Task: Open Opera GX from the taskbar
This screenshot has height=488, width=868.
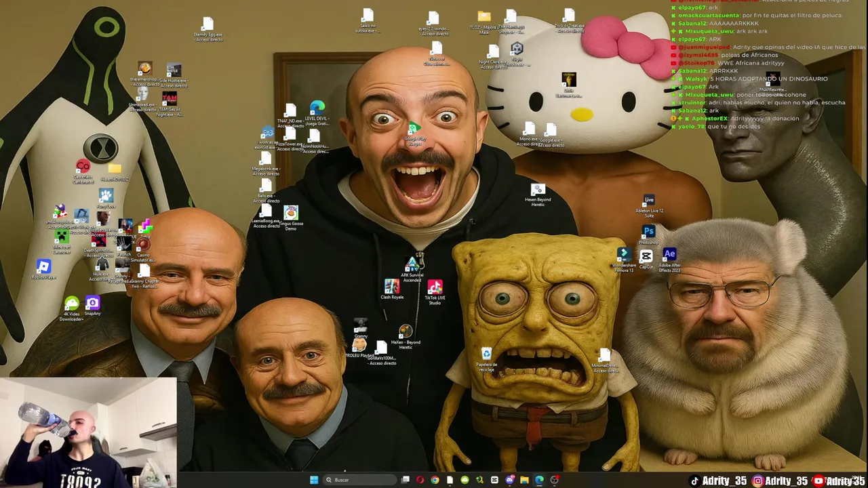Action: coord(420,480)
